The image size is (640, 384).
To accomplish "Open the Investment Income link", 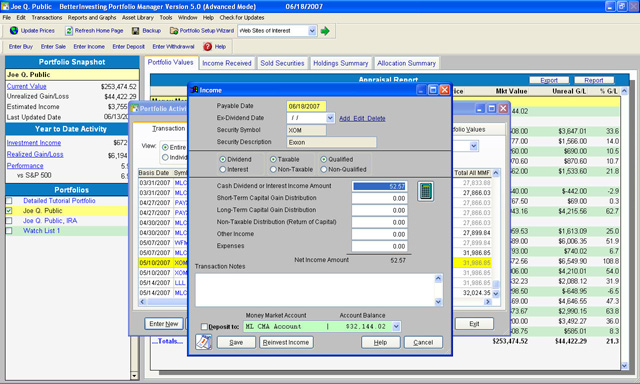I will point(34,143).
